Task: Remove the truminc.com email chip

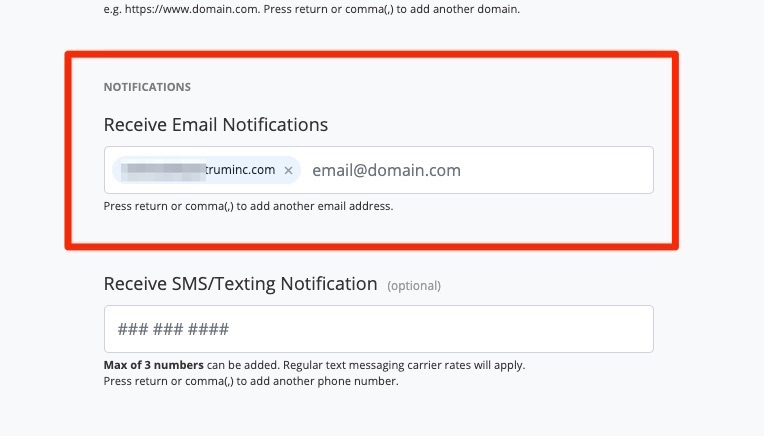Action: 288,171
